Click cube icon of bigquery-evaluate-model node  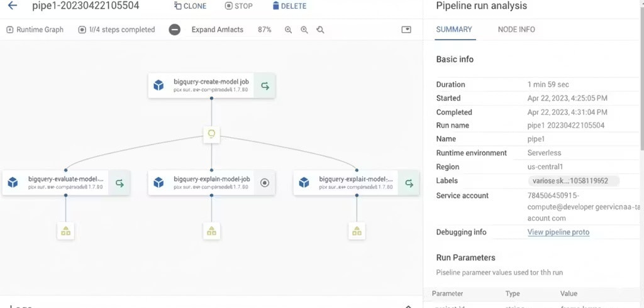(x=13, y=183)
